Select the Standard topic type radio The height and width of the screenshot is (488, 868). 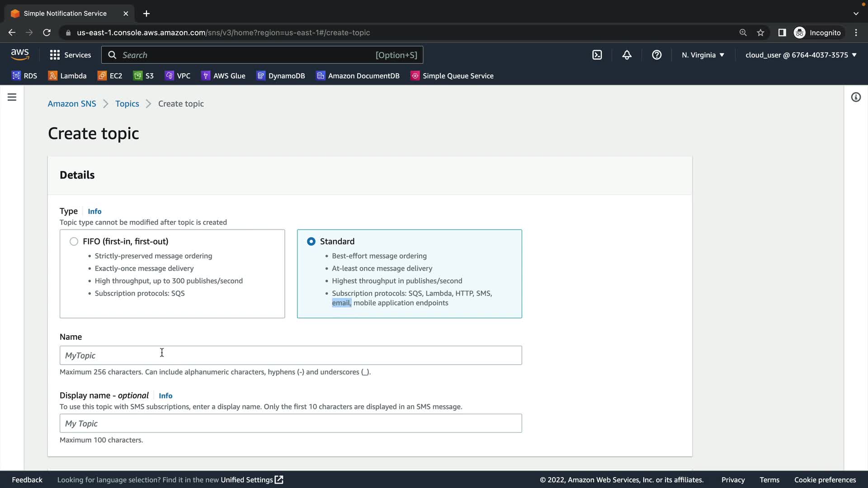[x=311, y=241]
